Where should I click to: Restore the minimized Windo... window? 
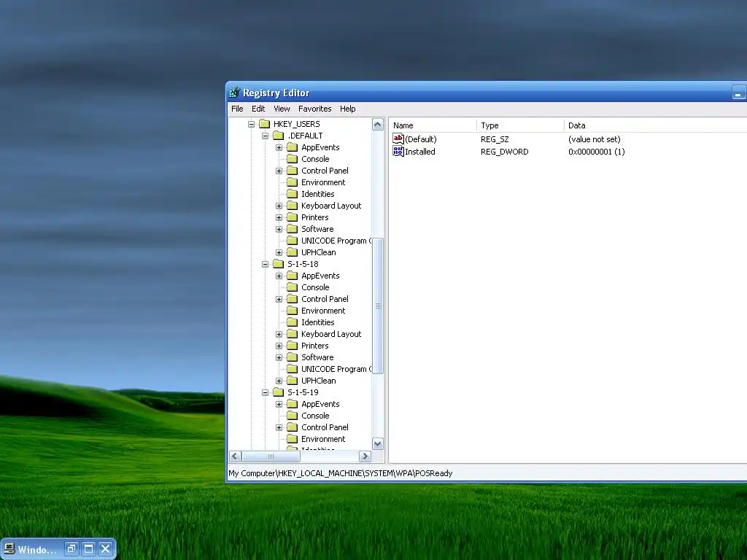[71, 548]
